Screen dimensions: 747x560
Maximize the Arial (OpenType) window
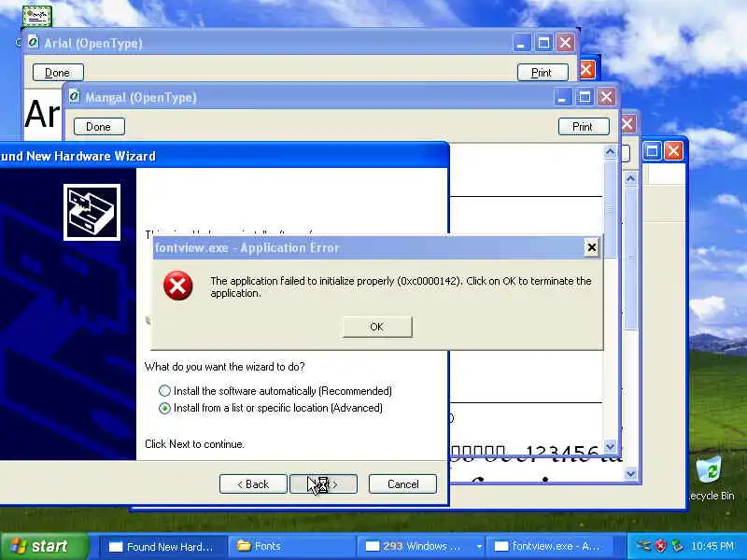(x=543, y=43)
